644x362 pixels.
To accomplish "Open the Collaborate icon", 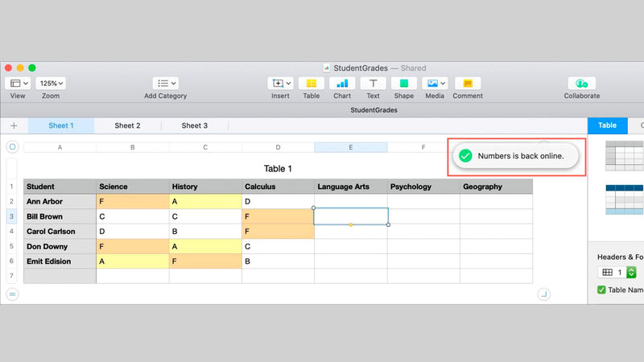I will coord(581,83).
